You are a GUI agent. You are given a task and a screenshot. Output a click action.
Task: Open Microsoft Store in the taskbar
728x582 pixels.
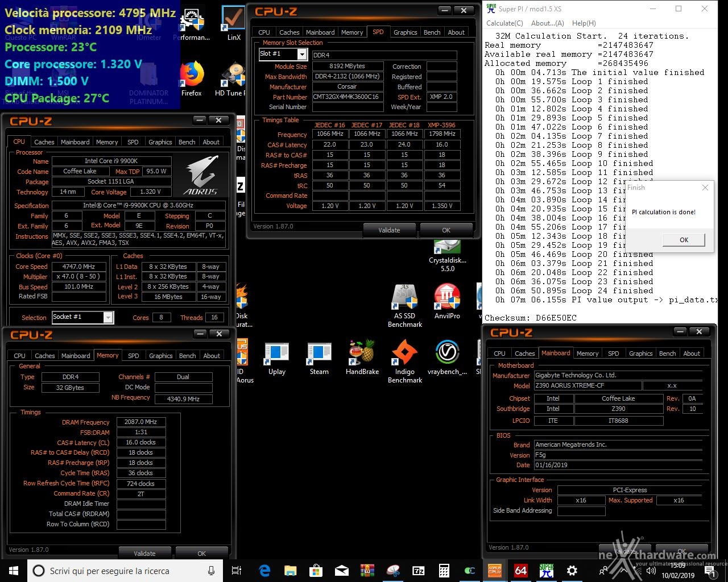[x=316, y=571]
